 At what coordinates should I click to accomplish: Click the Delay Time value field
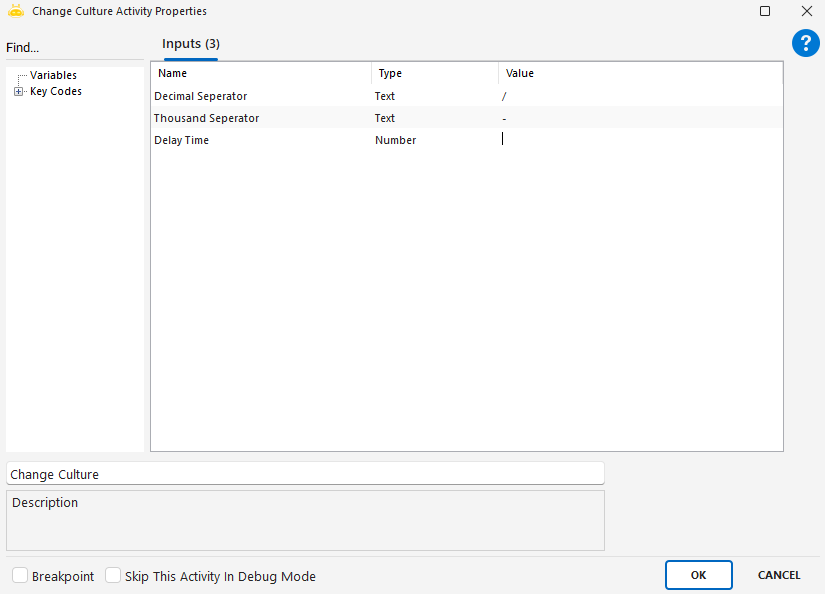click(640, 140)
